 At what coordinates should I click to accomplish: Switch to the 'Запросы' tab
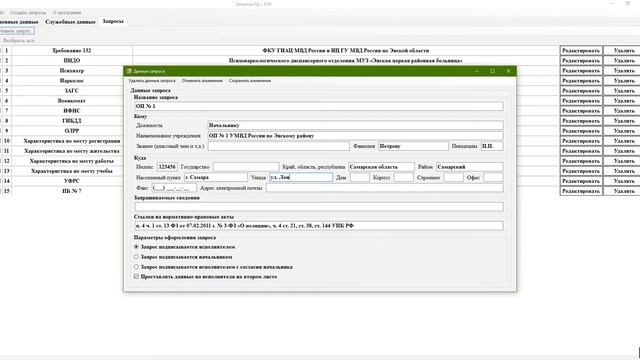pyautogui.click(x=113, y=21)
